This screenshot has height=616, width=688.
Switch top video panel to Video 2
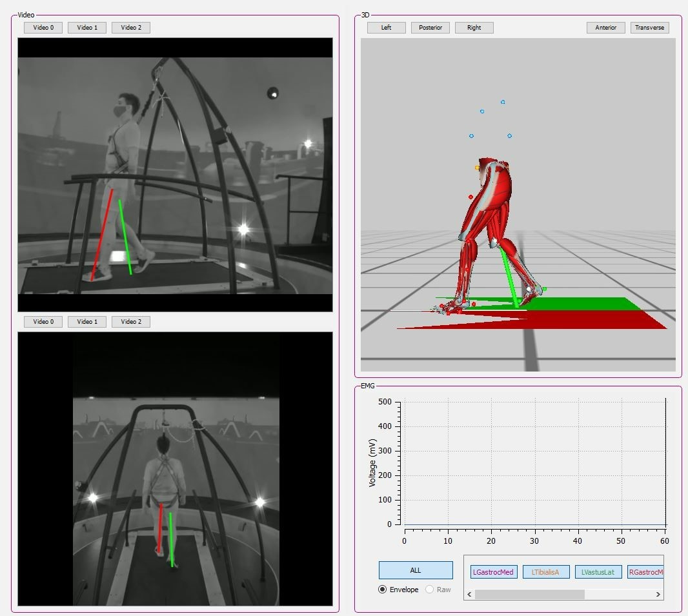pos(131,28)
